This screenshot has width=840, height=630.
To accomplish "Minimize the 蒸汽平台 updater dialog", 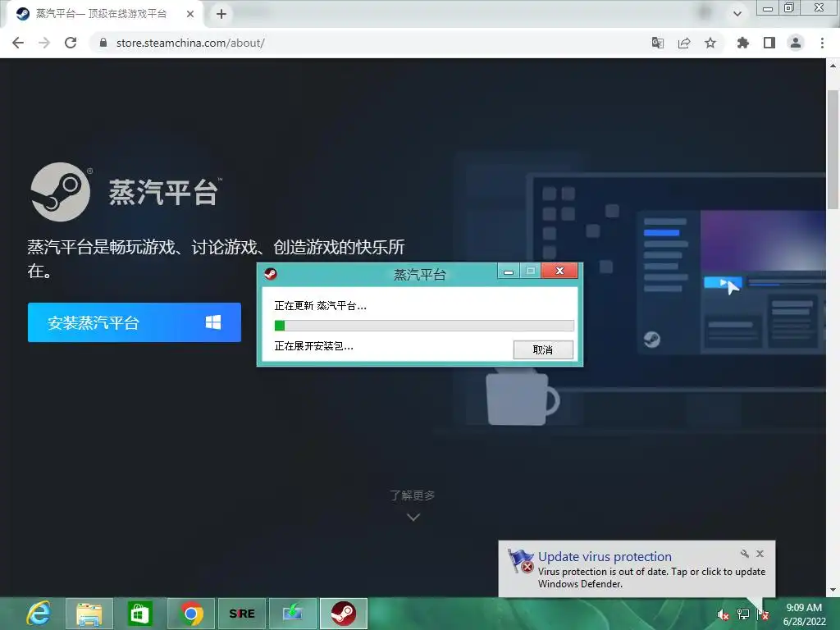I will pos(509,271).
